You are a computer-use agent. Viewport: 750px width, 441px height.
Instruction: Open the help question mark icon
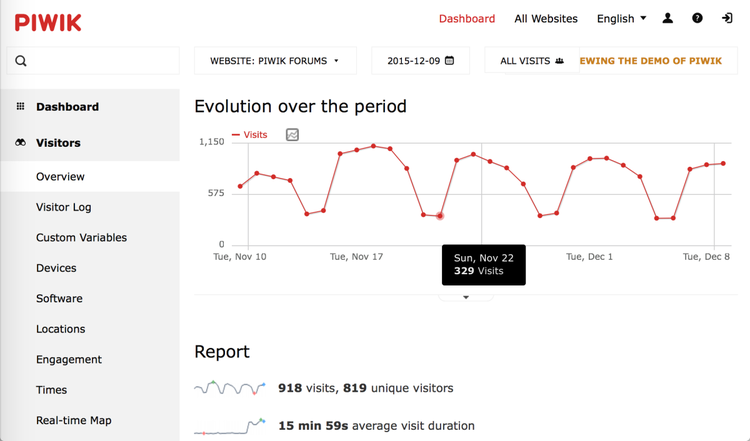[x=697, y=19]
